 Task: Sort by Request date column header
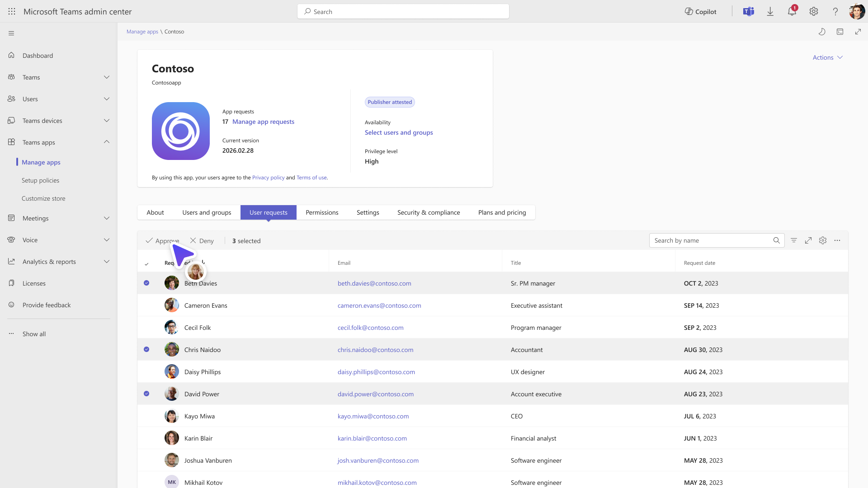[699, 263]
